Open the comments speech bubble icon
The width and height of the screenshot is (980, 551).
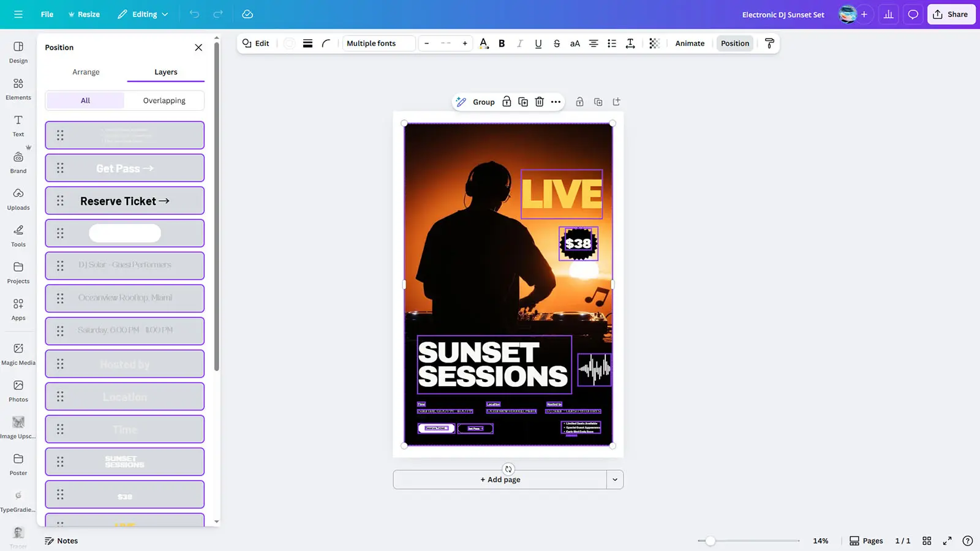[x=913, y=14]
